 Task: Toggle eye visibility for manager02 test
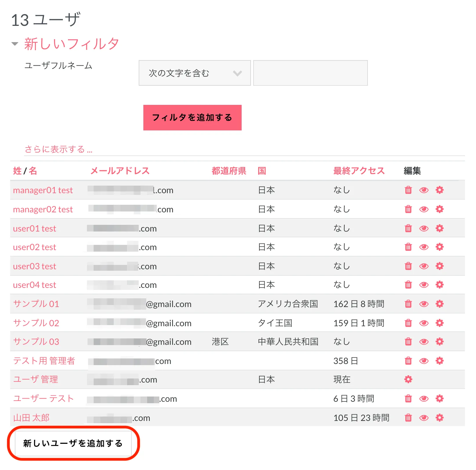click(x=424, y=209)
